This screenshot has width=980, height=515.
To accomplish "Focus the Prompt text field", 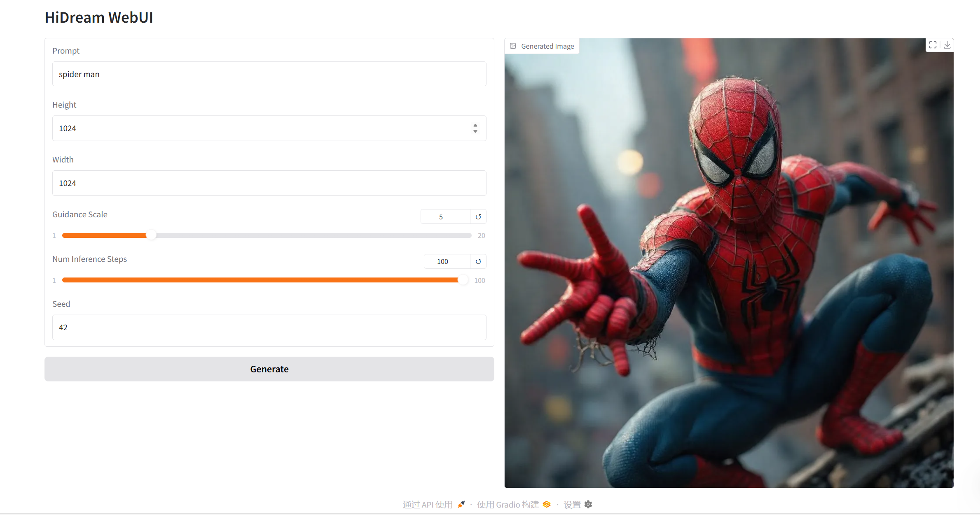I will pyautogui.click(x=269, y=74).
